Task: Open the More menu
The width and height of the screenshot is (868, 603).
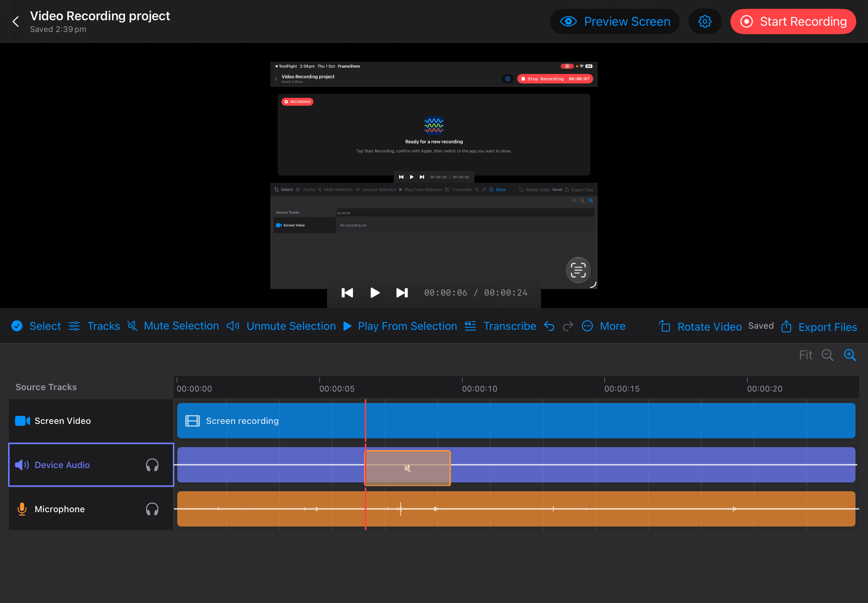Action: tap(604, 326)
